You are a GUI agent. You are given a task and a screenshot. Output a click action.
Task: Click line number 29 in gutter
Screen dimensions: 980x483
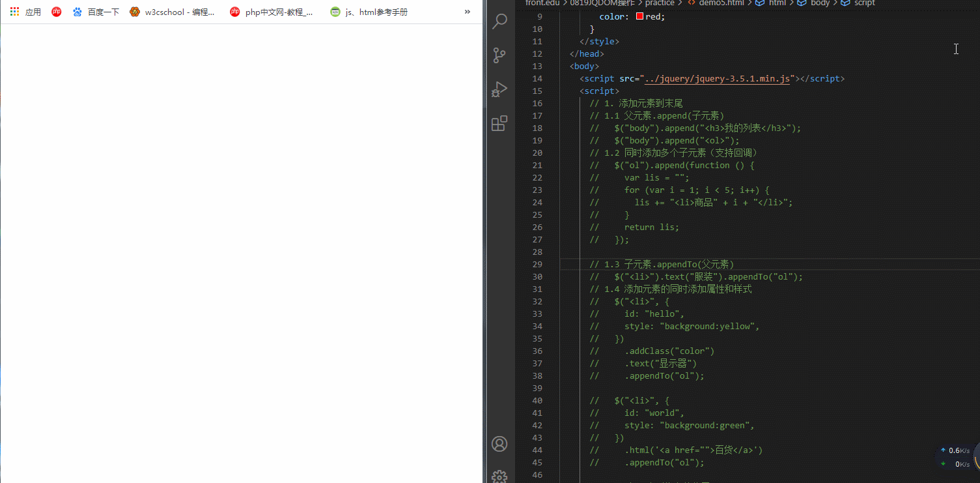click(537, 264)
